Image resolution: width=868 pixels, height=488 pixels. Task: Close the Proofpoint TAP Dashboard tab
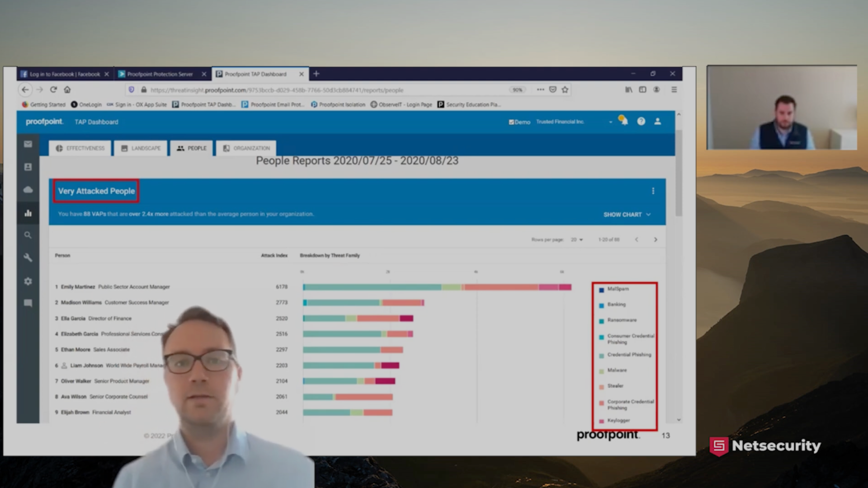point(302,74)
